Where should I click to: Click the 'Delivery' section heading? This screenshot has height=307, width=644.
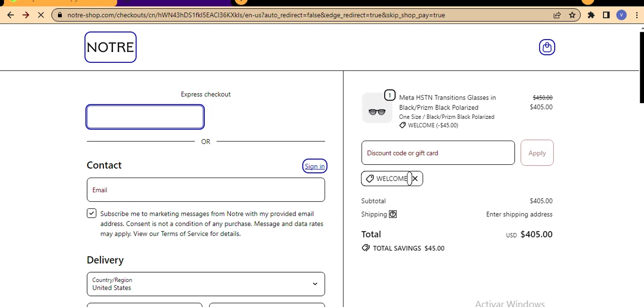(x=105, y=260)
